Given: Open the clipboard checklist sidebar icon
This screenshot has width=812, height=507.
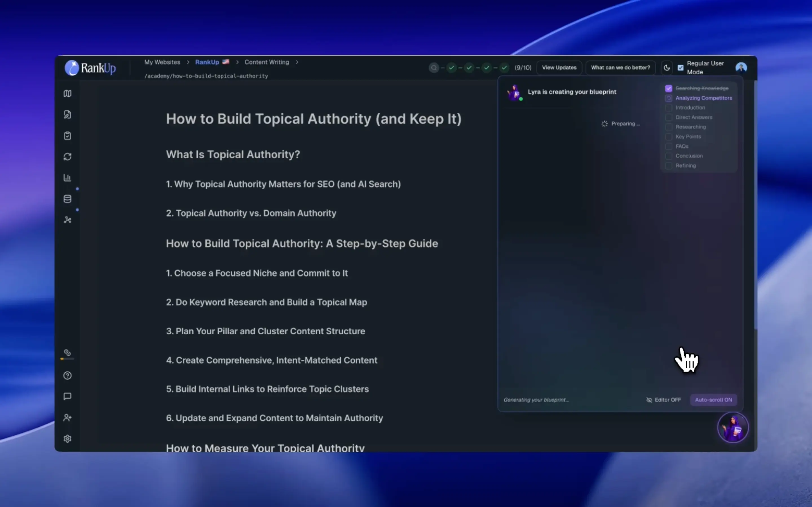Looking at the screenshot, I should [67, 136].
